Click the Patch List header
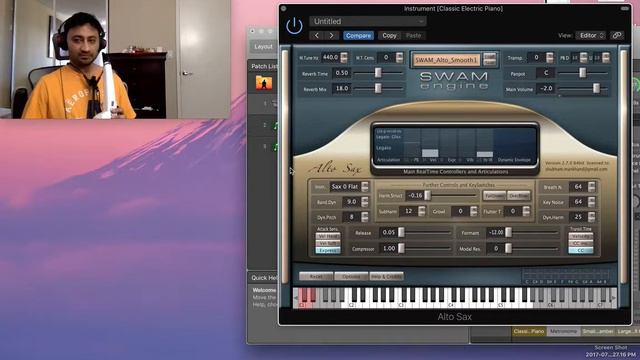The height and width of the screenshot is (360, 640). click(x=264, y=66)
